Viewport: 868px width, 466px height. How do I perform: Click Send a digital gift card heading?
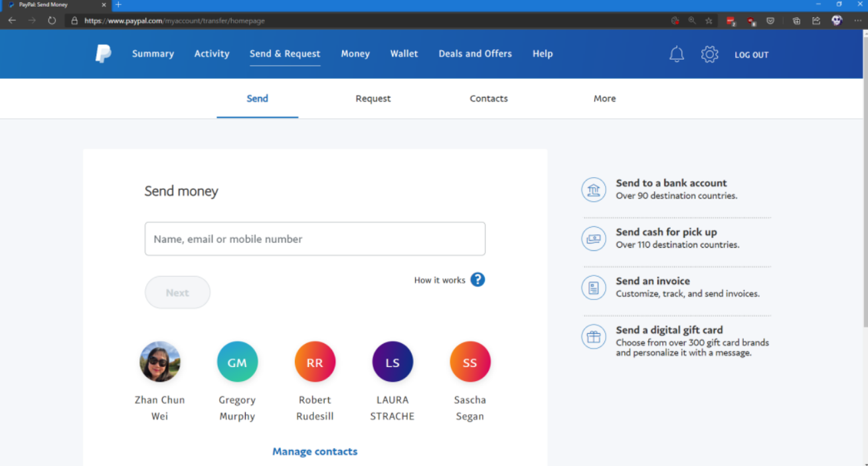tap(669, 330)
